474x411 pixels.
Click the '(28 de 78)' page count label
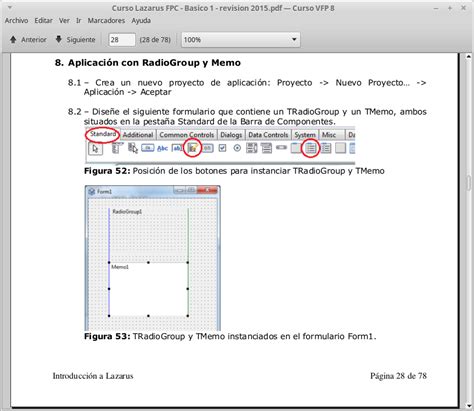point(155,40)
